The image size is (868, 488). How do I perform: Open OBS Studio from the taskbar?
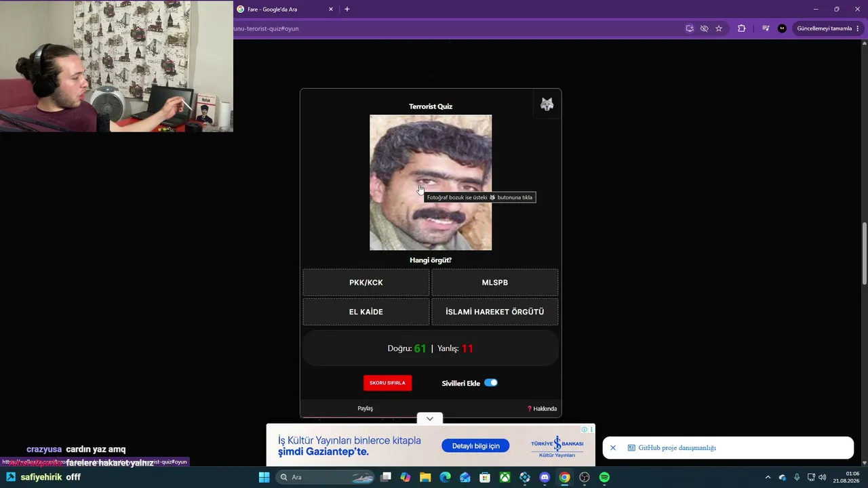(x=584, y=477)
